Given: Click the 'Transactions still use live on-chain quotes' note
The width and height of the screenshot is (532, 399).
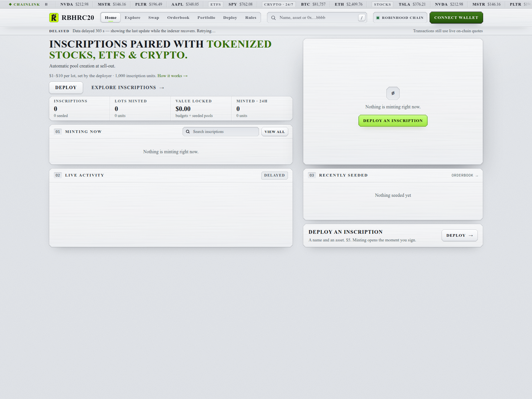Looking at the screenshot, I should tap(448, 31).
